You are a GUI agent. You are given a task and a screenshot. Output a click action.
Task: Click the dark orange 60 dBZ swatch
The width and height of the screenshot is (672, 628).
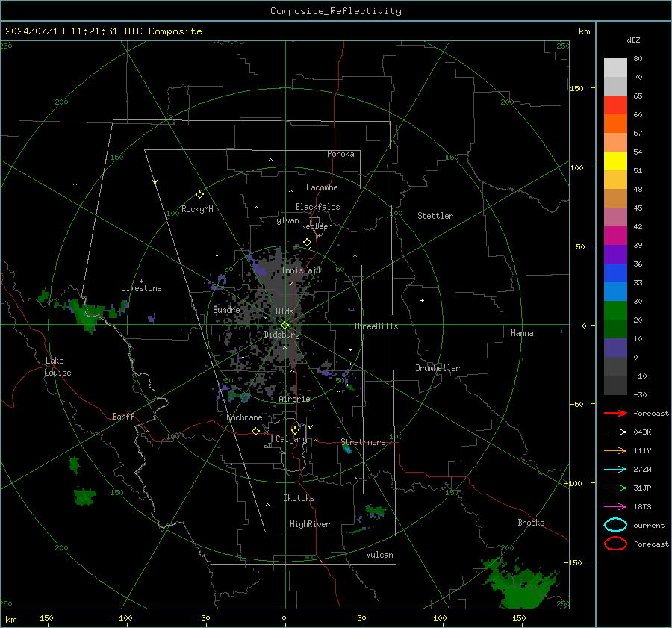click(615, 123)
